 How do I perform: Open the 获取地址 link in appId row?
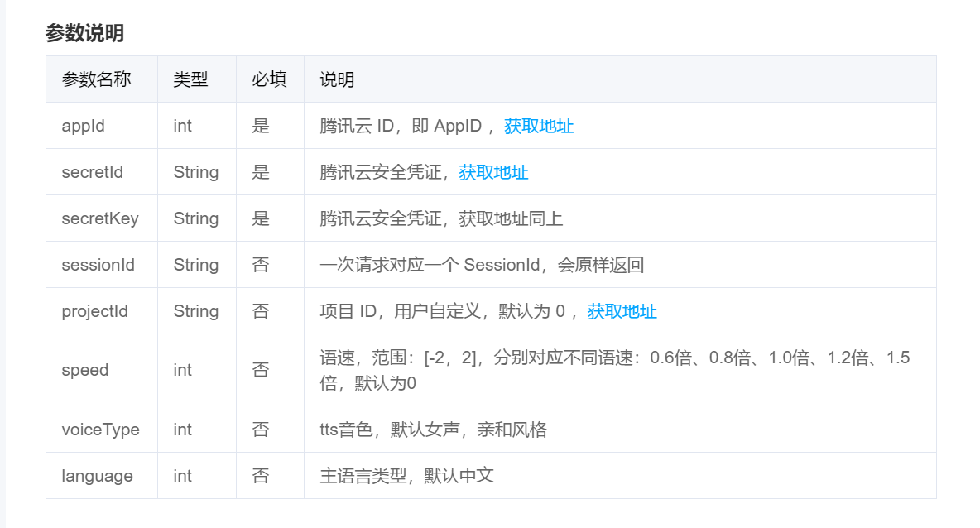[x=539, y=127]
